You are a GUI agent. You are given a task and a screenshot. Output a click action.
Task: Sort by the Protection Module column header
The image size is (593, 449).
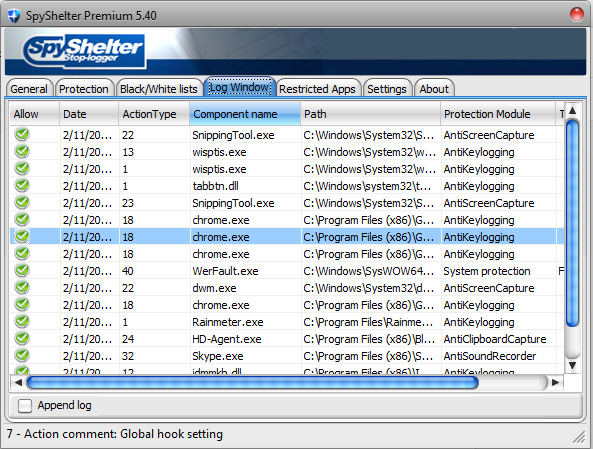498,114
